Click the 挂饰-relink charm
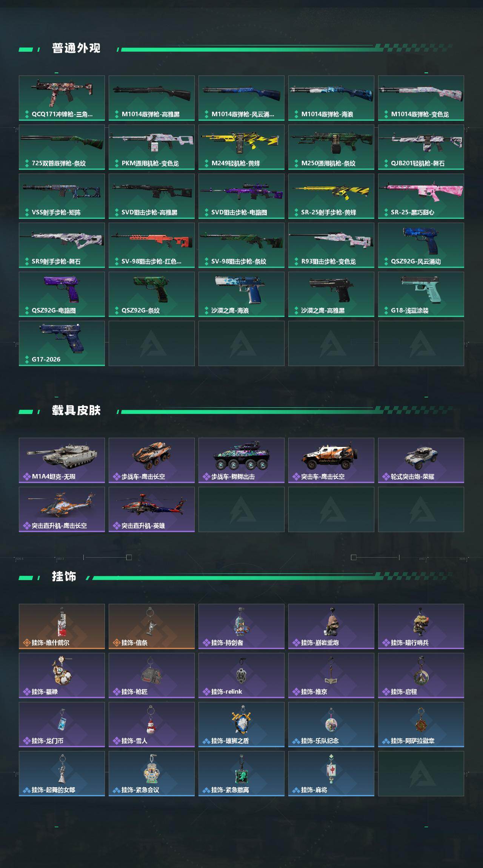 (x=241, y=675)
